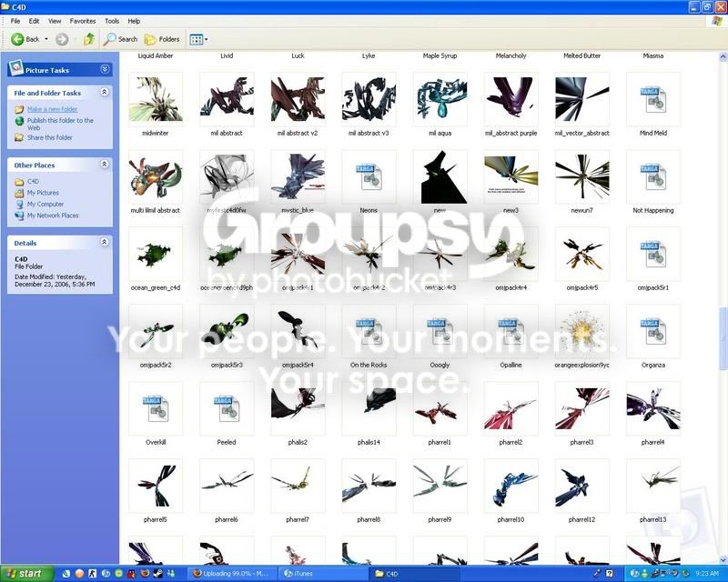
Task: Select the pharrel10 image thumbnail
Action: (x=511, y=486)
